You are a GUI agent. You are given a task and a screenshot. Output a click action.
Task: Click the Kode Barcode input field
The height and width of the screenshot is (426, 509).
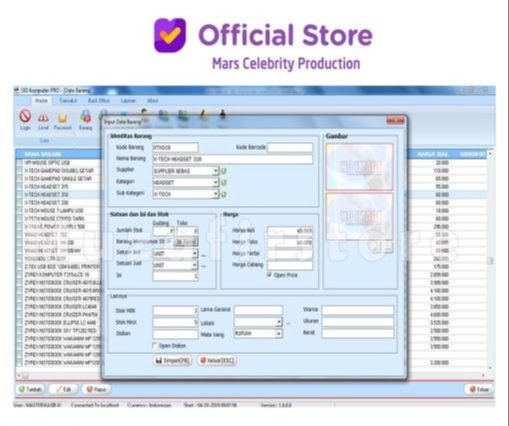click(290, 147)
